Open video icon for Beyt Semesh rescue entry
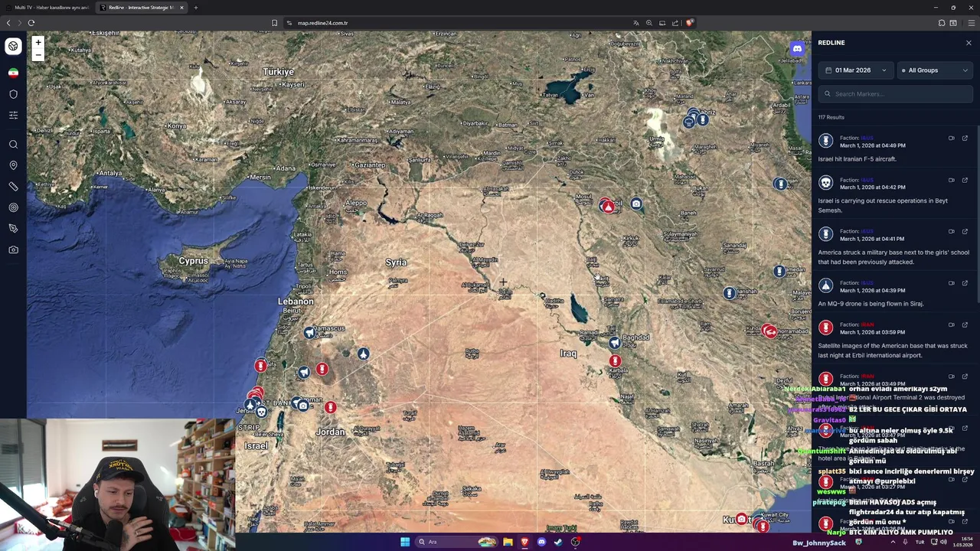Viewport: 980px width, 551px height. click(952, 180)
